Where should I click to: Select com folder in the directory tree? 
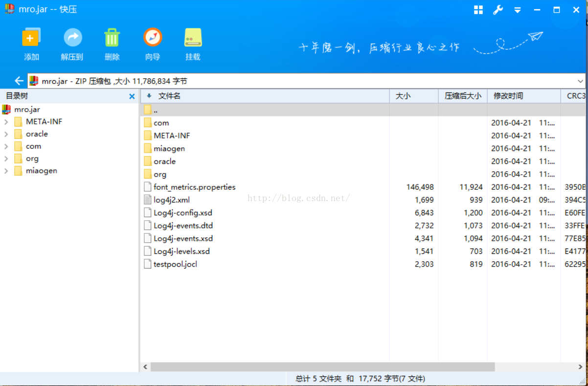point(33,146)
